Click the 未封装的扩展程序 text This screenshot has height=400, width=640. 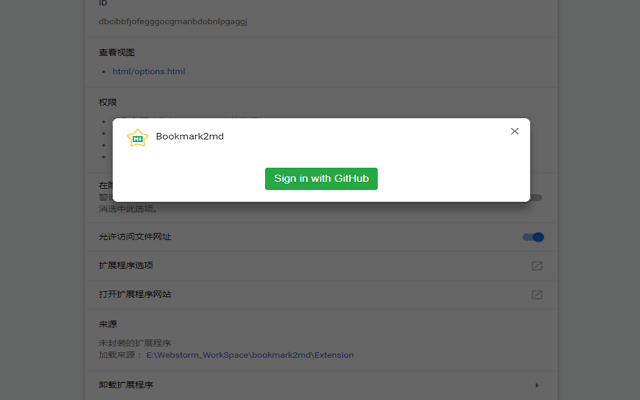(x=135, y=343)
